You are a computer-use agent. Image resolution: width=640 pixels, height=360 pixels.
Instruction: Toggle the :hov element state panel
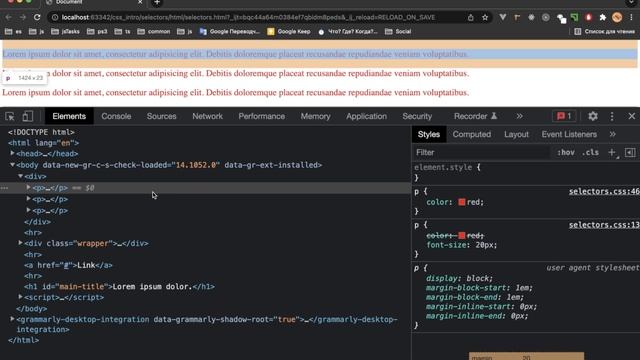coord(566,153)
